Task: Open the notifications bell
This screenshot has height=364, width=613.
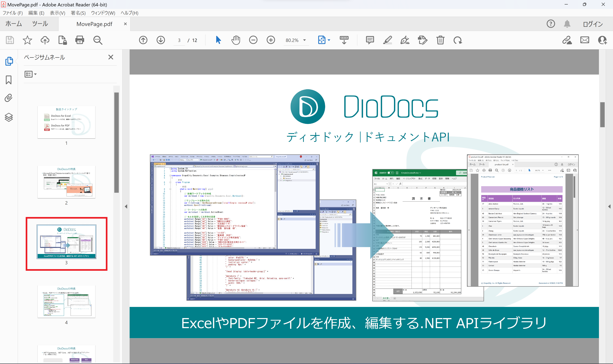Action: tap(567, 24)
